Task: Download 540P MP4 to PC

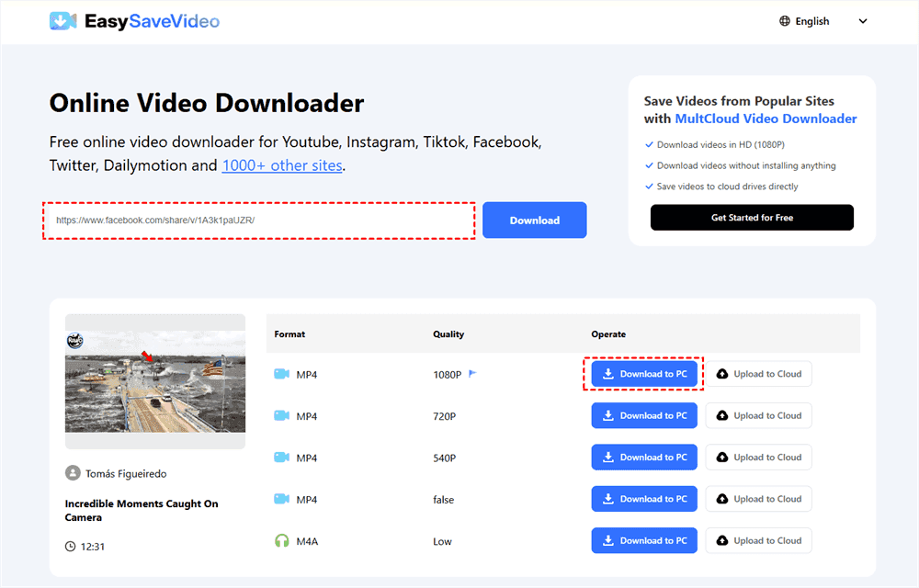Action: (644, 457)
